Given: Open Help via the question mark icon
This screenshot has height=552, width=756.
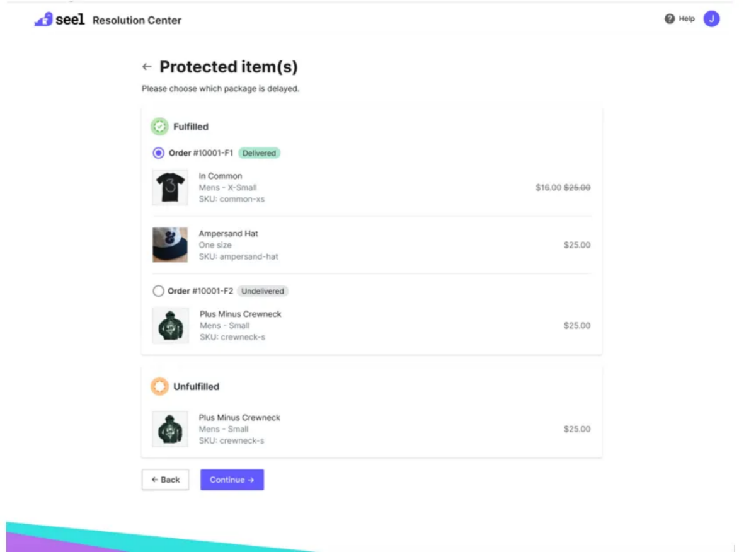Looking at the screenshot, I should 670,19.
